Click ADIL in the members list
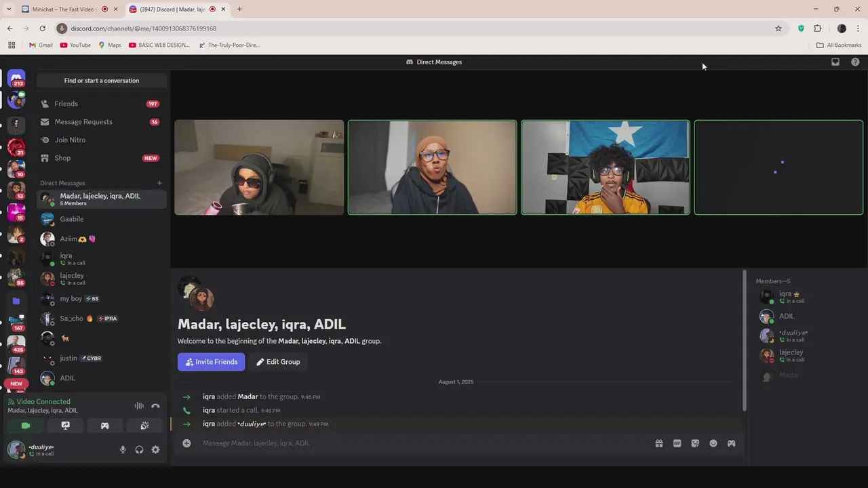This screenshot has width=868, height=488. pyautogui.click(x=806, y=317)
